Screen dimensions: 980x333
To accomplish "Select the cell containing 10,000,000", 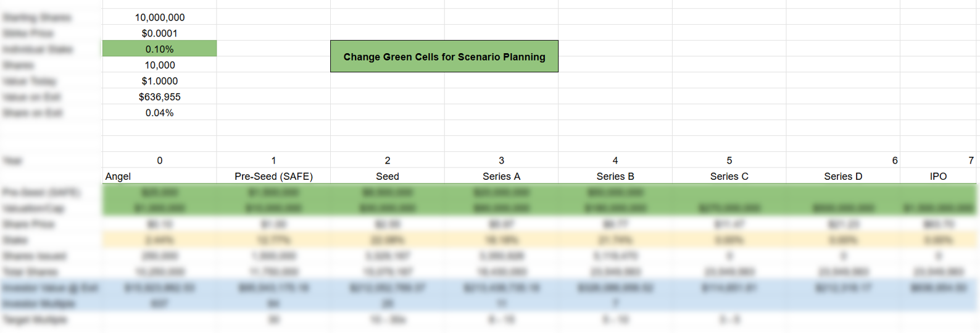I will (159, 17).
